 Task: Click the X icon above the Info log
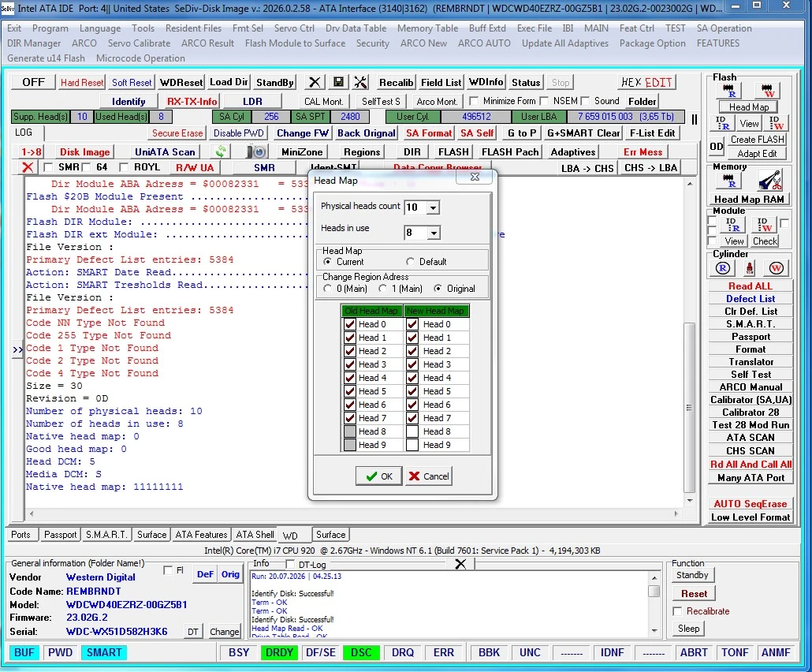pyautogui.click(x=460, y=564)
